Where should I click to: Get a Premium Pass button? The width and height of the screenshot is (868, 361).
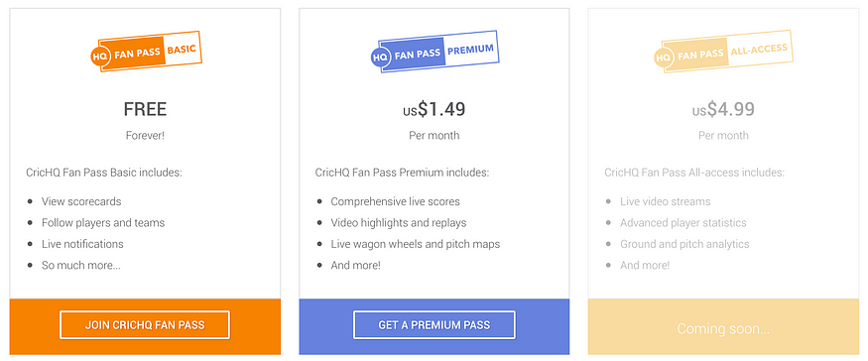434,325
